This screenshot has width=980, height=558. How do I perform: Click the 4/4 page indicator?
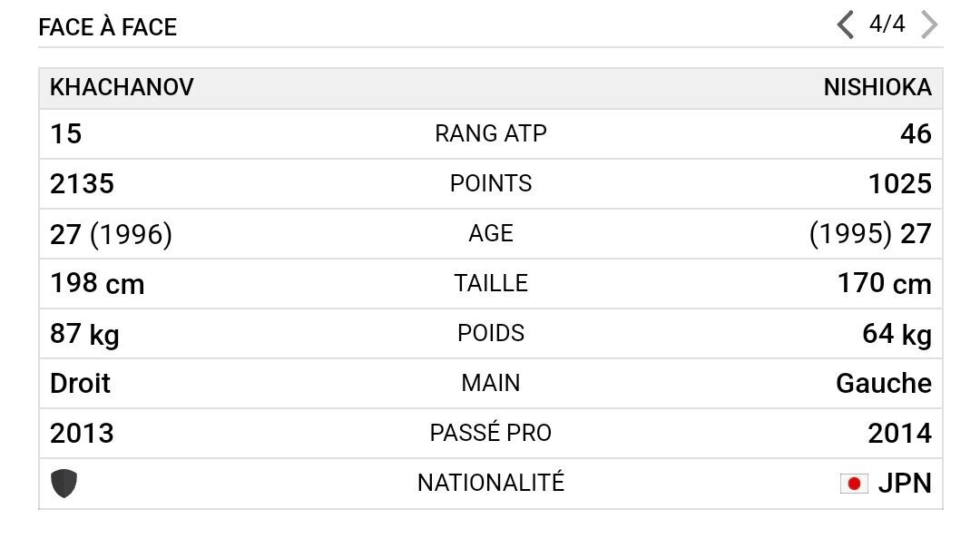coord(887,24)
